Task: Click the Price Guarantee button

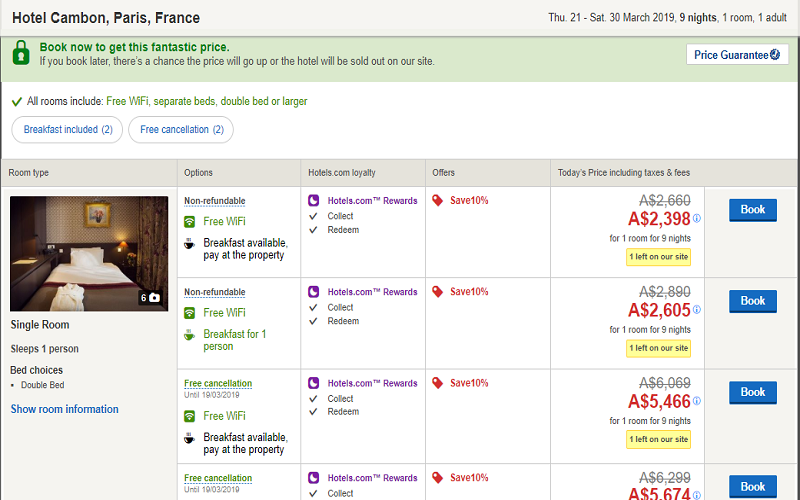Action: 737,55
